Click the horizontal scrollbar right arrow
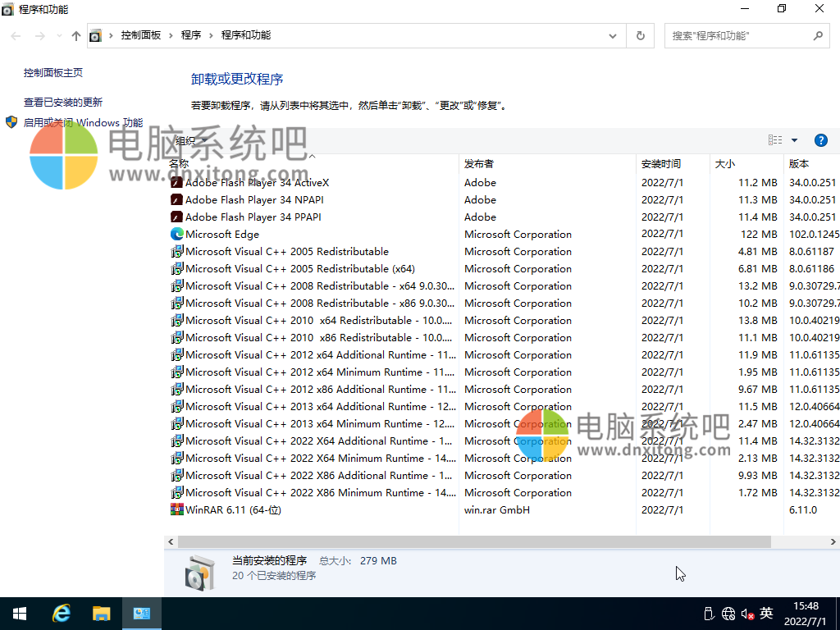840x630 pixels. tap(834, 542)
